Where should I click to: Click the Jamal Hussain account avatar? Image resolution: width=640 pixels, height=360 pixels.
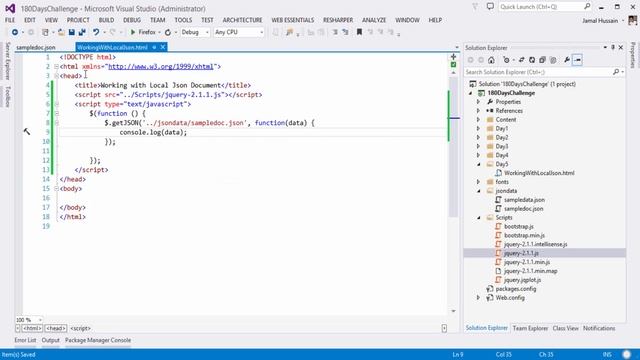pyautogui.click(x=633, y=20)
